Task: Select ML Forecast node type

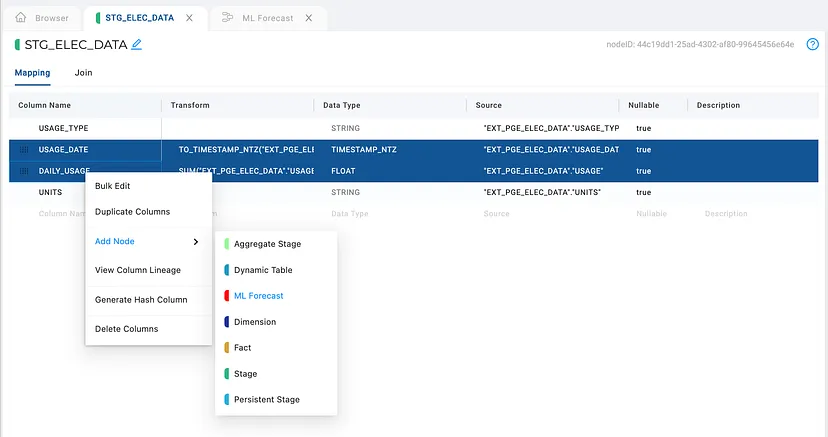Action: (258, 296)
